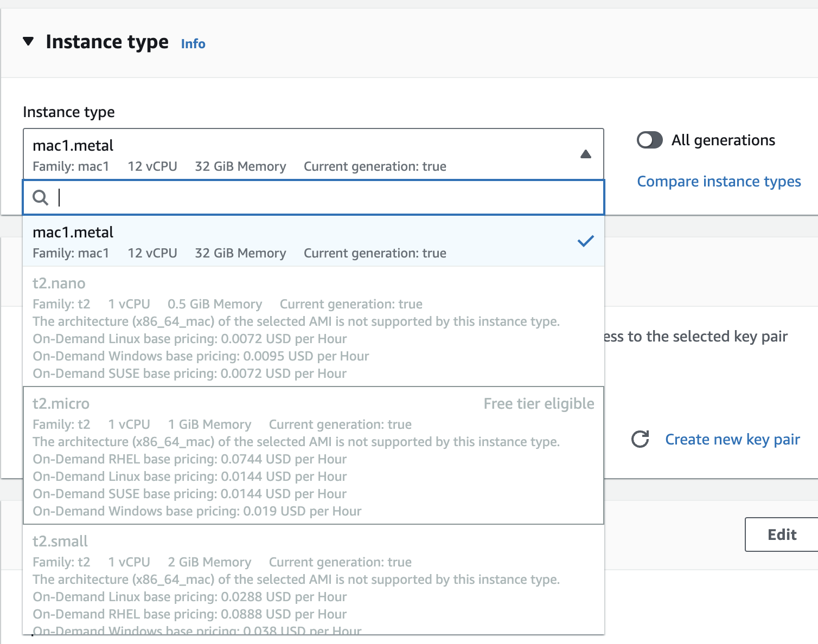818x644 pixels.
Task: Click Compare instance types link
Action: [719, 182]
